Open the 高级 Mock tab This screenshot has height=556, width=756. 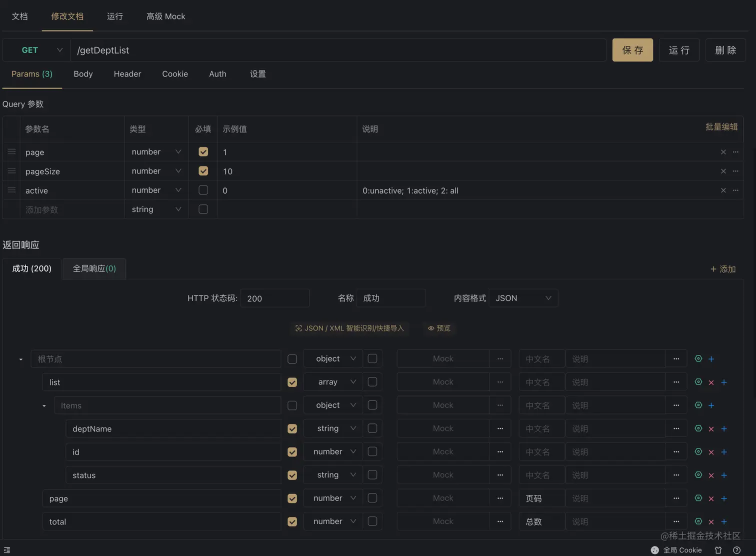point(165,16)
